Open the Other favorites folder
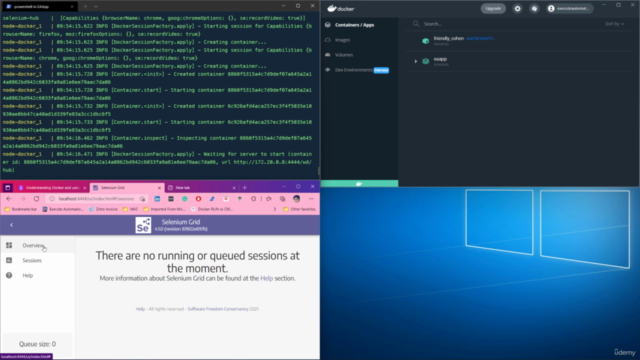The width and height of the screenshot is (640, 360). [x=299, y=209]
